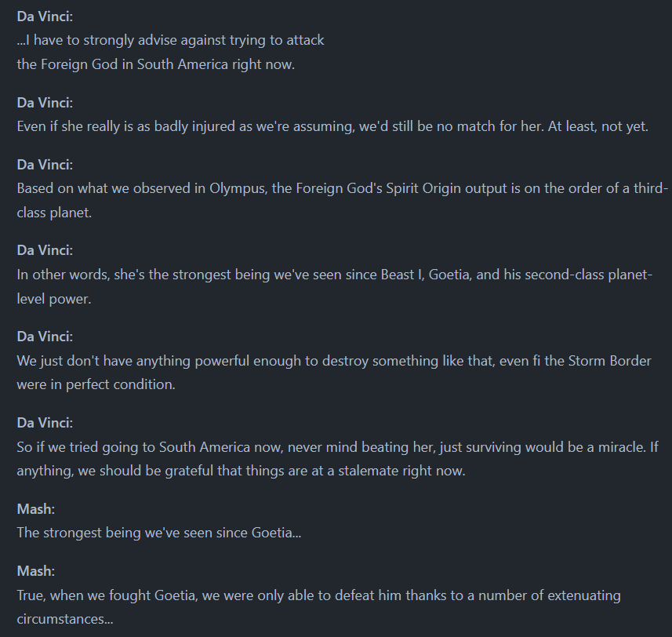Click the words "Storm Border" in the dialogue
This screenshot has width=672, height=637.
609,361
